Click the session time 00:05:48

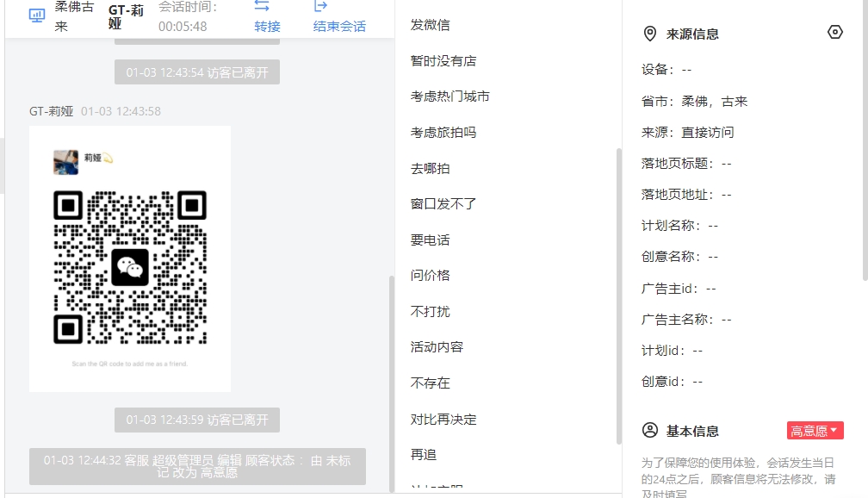click(183, 27)
